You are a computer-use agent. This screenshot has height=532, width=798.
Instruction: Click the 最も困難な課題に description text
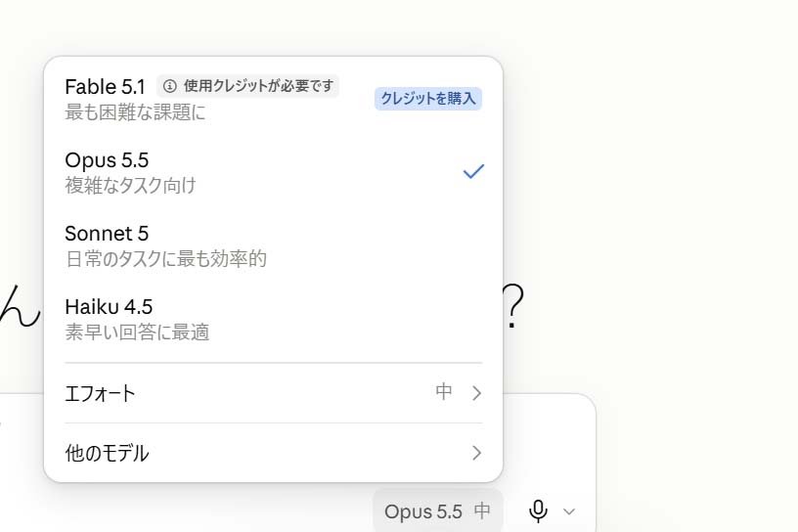click(x=135, y=112)
